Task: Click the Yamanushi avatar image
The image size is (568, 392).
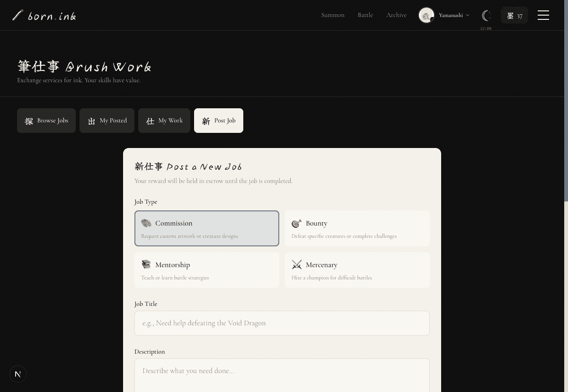Action: click(x=426, y=15)
